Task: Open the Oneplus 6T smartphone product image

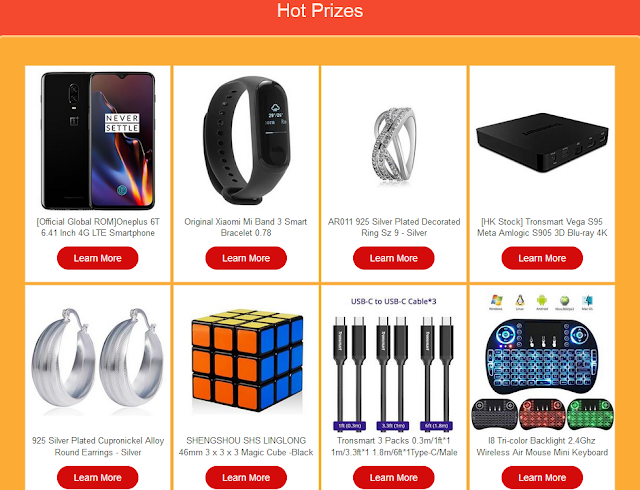Action: click(98, 141)
